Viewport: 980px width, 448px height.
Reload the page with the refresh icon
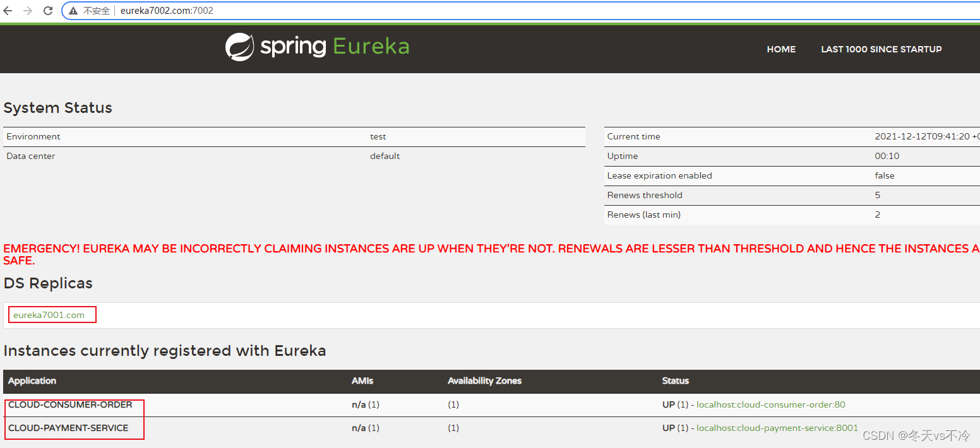click(x=48, y=11)
